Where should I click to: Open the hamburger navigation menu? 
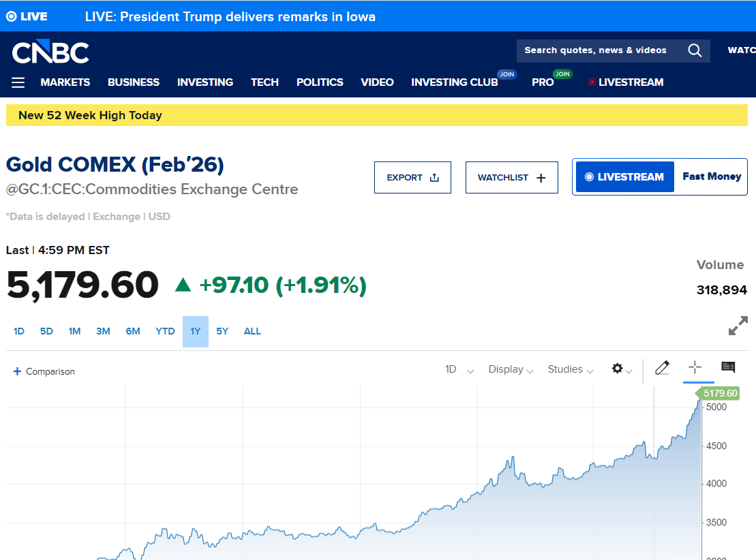coord(18,82)
